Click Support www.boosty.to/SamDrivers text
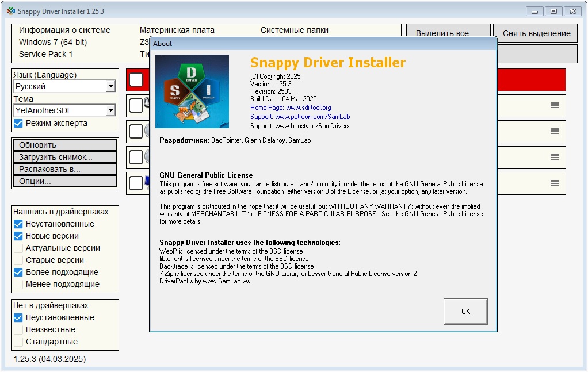The height and width of the screenshot is (372, 588). click(x=300, y=126)
